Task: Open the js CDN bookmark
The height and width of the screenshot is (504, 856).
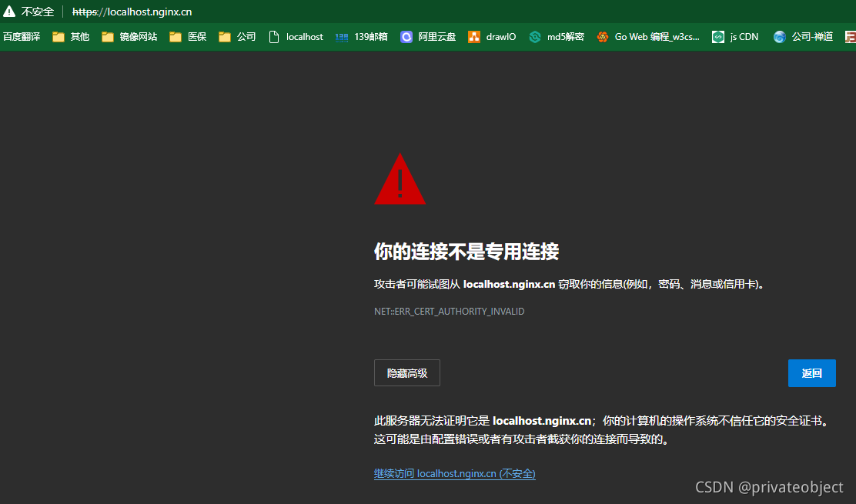Action: (x=734, y=36)
